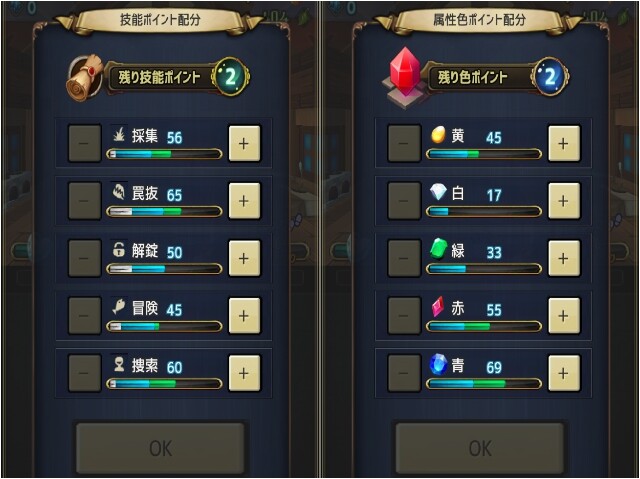This screenshot has height=479, width=640.
Task: Select the red gem icon for 赤
Action: point(438,307)
